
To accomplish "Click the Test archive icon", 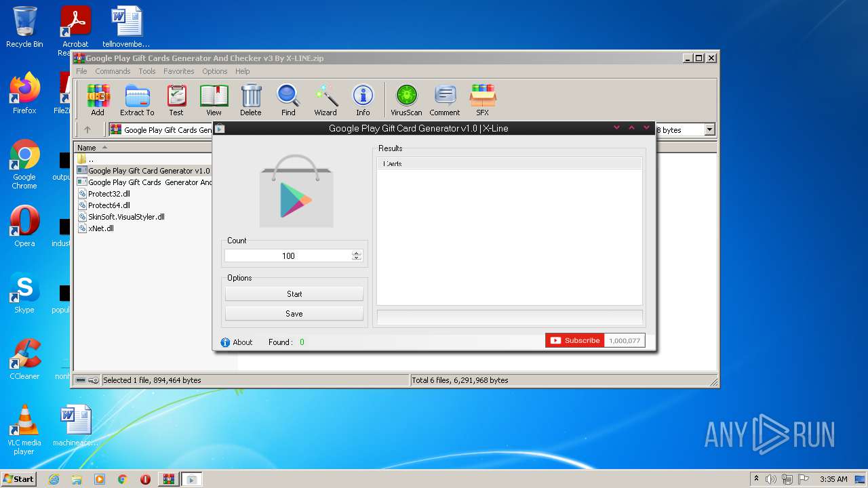I will [176, 100].
